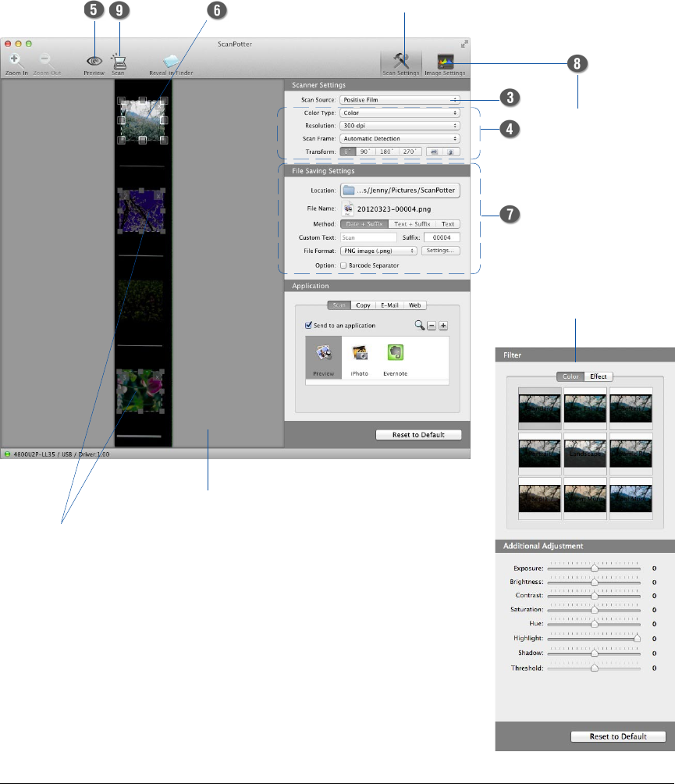Uncheck Send to an application
675x784 pixels.
tap(308, 325)
